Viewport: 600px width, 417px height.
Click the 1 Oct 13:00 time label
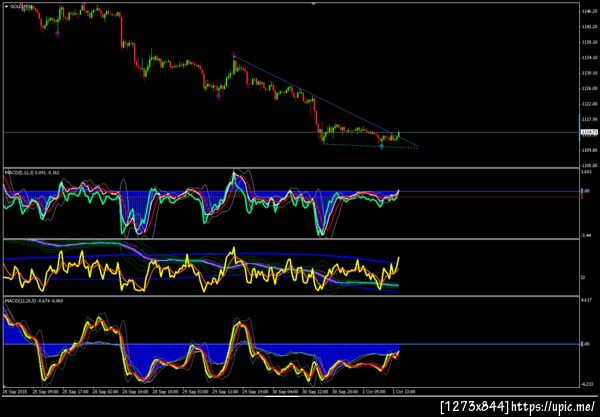coord(403,392)
